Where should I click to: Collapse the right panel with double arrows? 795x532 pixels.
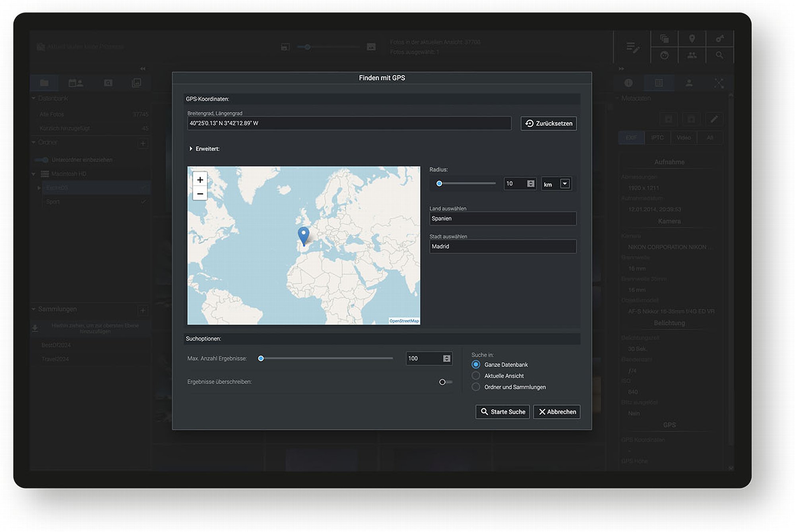[x=621, y=69]
